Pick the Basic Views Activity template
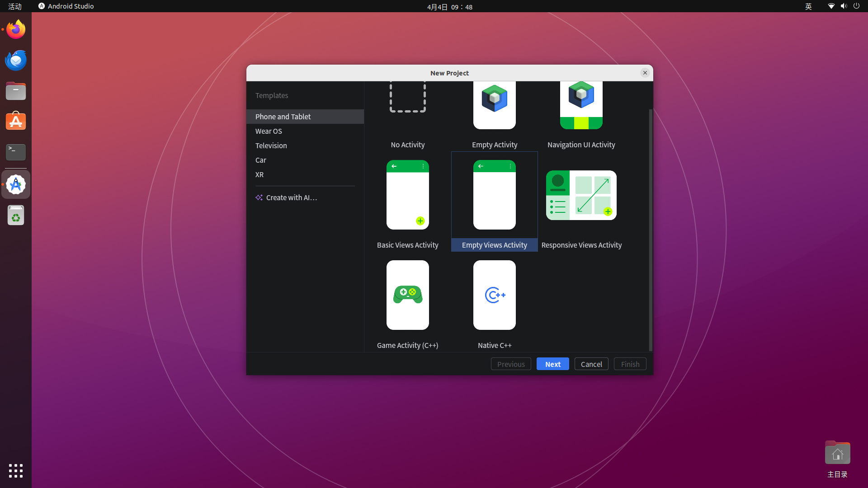Viewport: 868px width, 488px height. pyautogui.click(x=407, y=195)
